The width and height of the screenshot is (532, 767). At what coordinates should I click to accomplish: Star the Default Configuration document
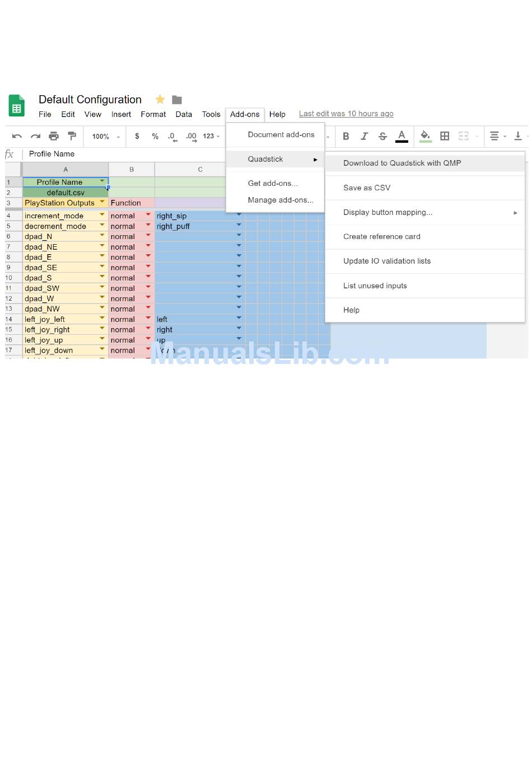pyautogui.click(x=160, y=100)
